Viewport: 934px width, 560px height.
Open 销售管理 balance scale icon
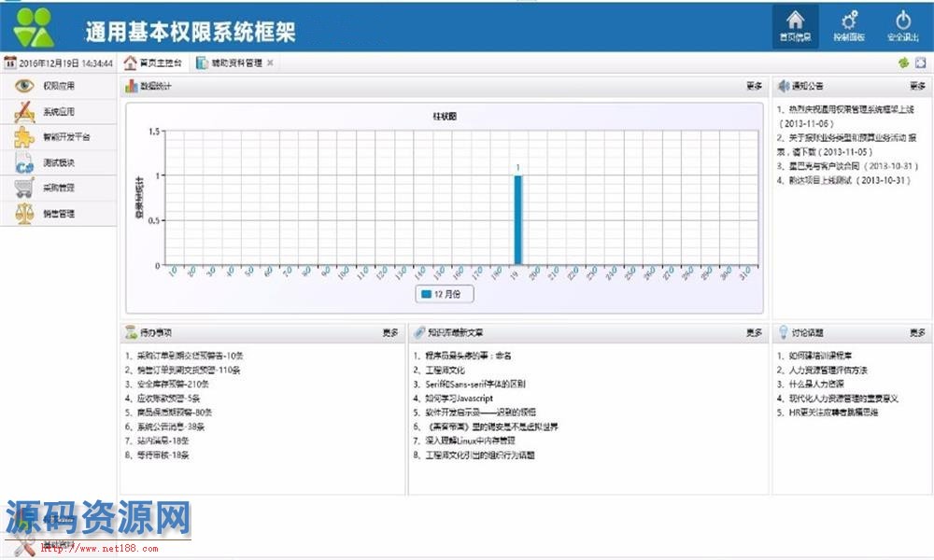[24, 213]
